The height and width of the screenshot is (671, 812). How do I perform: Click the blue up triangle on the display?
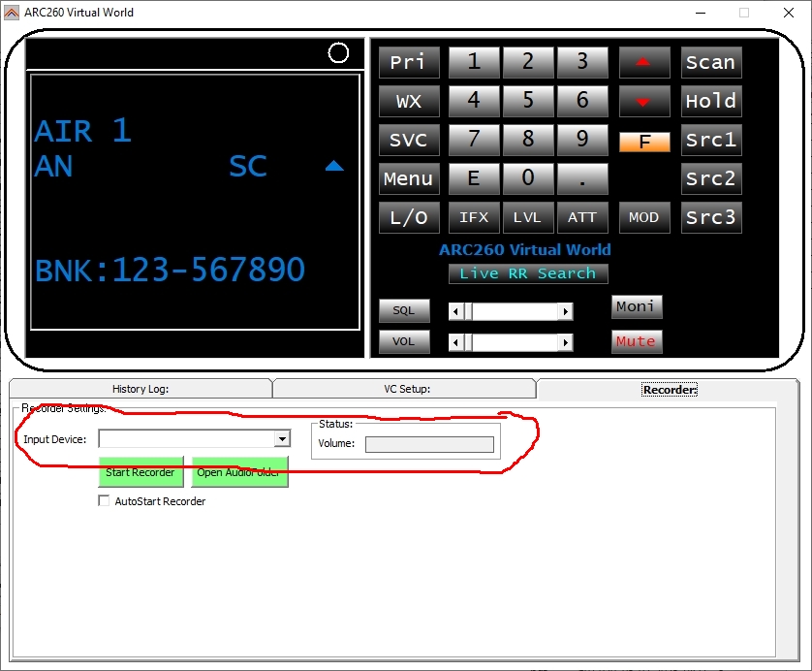coord(334,166)
